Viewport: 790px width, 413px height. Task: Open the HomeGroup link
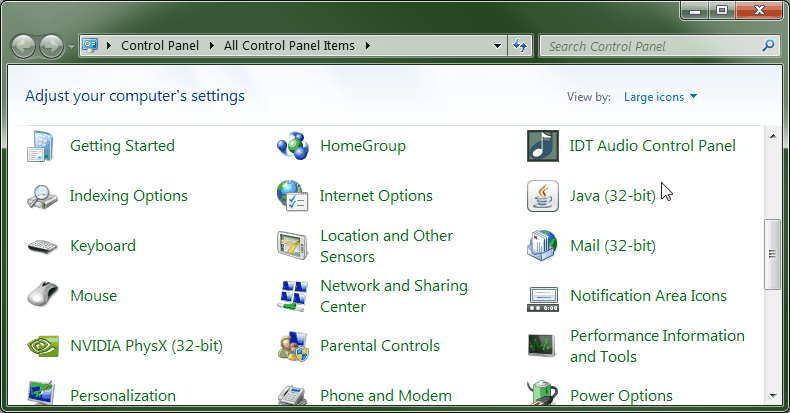[363, 146]
